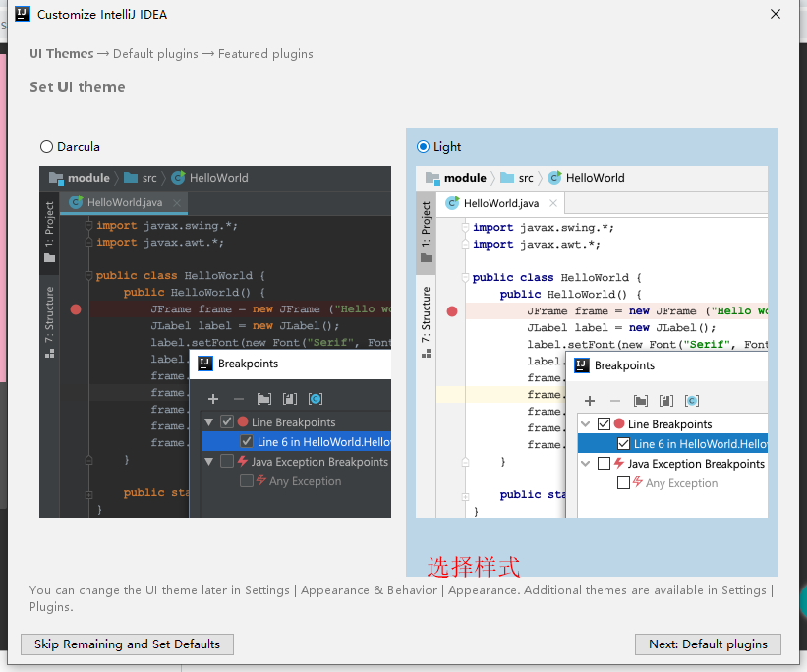This screenshot has height=672, width=807.
Task: Select the Light theme radio button
Action: click(x=423, y=147)
